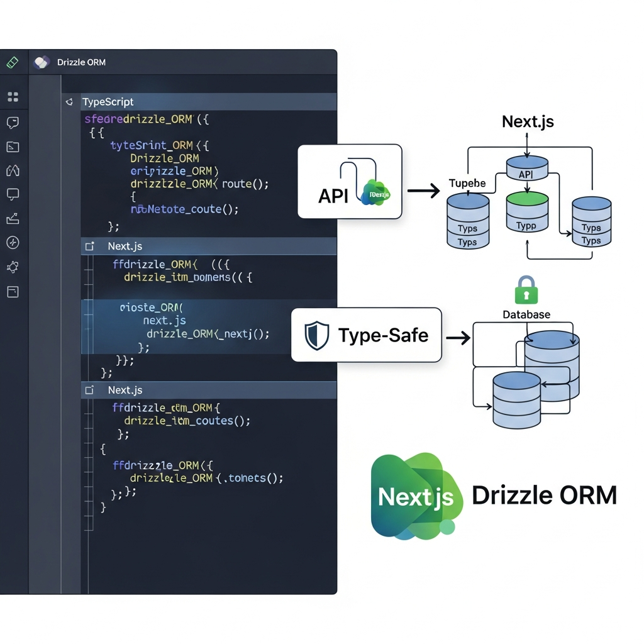Open the square comment icon in sidebar

[x=13, y=194]
